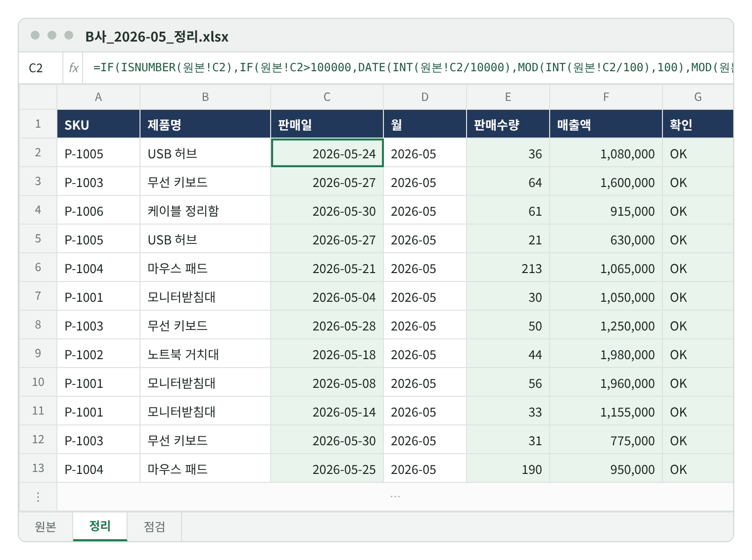
Task: Click the 2026-05-14 date cell
Action: [x=327, y=411]
